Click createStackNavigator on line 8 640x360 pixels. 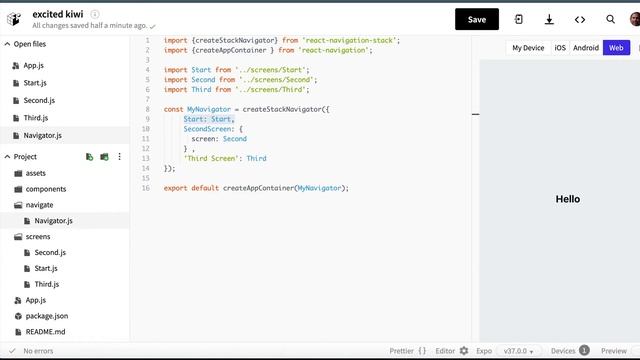[282, 109]
